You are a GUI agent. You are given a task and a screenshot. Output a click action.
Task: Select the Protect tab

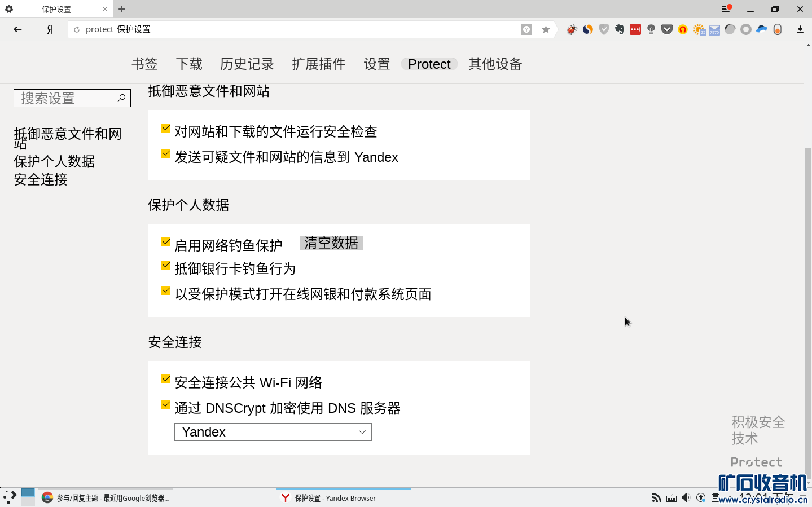429,64
